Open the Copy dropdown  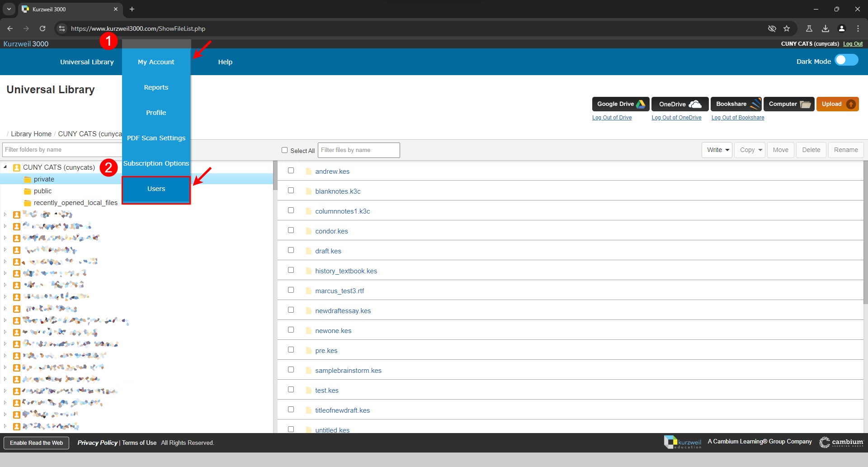point(750,150)
